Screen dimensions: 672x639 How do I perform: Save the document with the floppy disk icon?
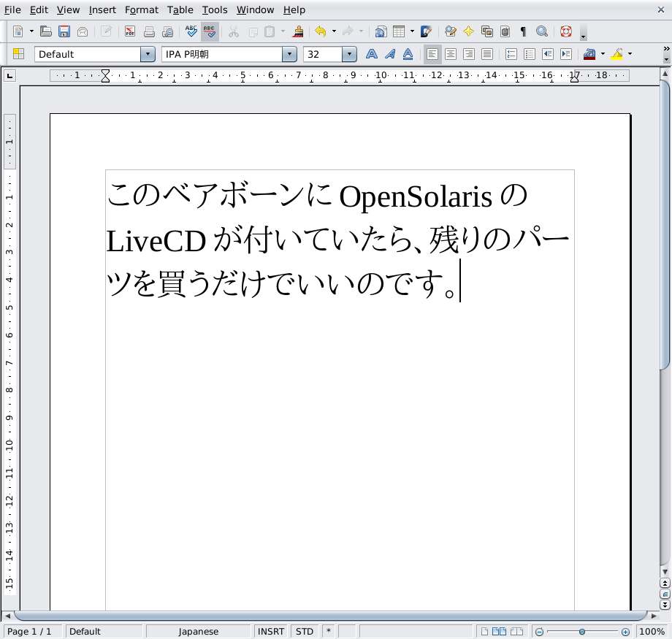tap(64, 31)
